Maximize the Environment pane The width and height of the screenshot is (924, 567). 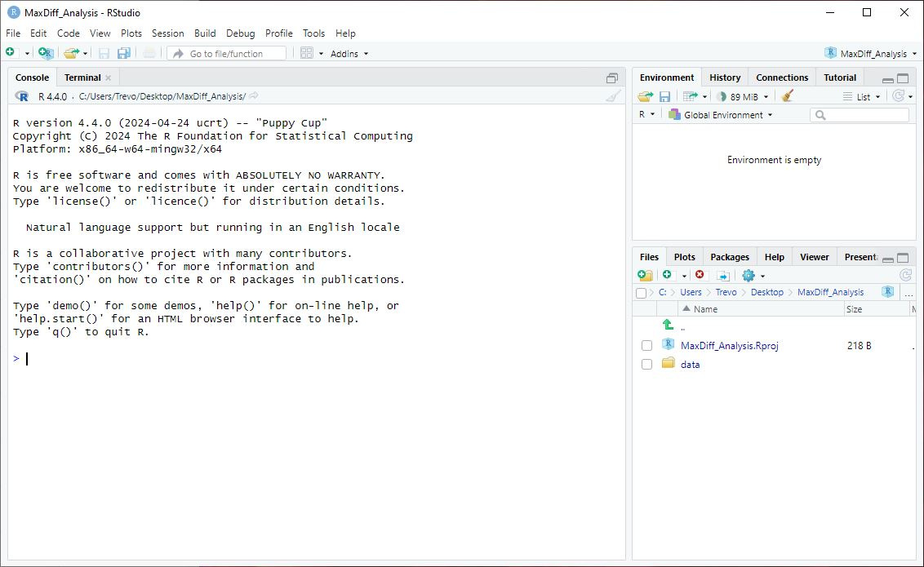[903, 78]
